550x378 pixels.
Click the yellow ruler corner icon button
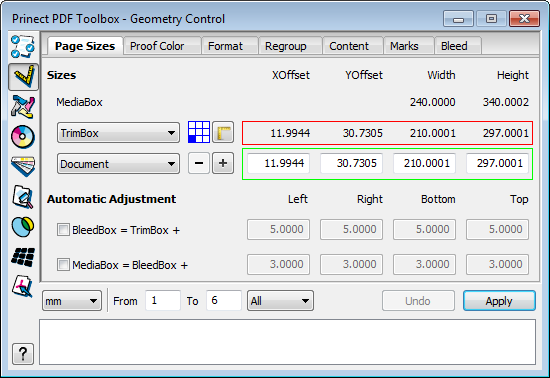[223, 133]
